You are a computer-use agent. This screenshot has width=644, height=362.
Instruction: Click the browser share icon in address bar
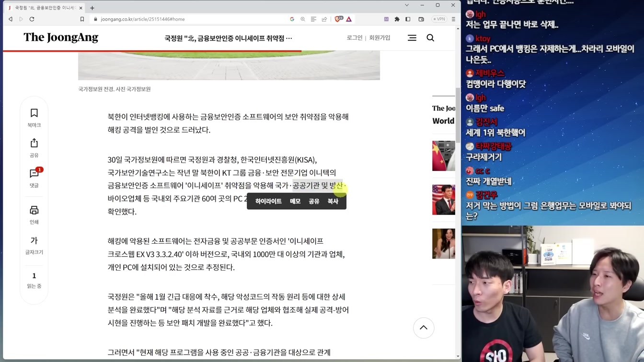point(324,19)
